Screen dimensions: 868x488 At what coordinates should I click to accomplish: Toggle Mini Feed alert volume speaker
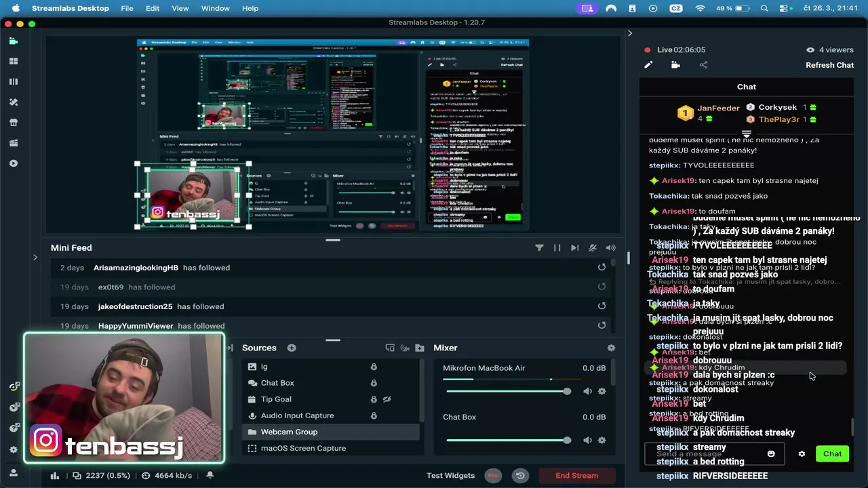click(x=610, y=248)
